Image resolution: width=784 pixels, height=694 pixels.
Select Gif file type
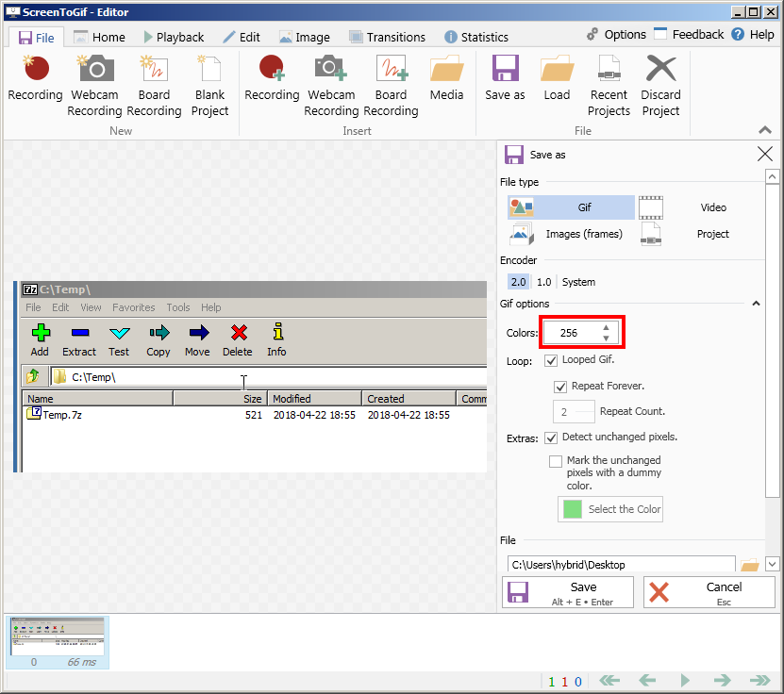coord(571,207)
